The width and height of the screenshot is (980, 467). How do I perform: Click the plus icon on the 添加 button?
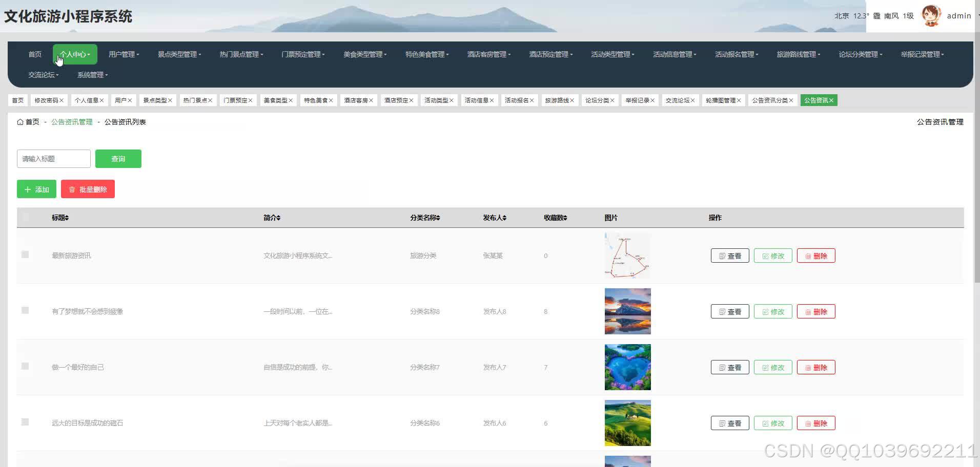click(x=28, y=189)
